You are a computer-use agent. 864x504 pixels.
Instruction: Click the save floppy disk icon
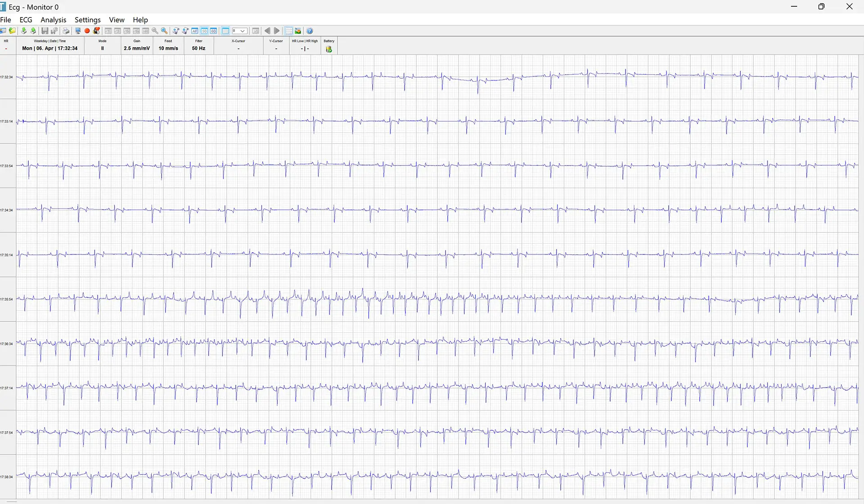(x=45, y=31)
